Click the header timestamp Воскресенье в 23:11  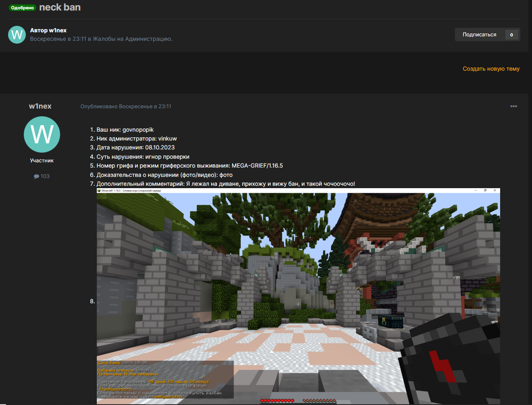click(x=58, y=39)
